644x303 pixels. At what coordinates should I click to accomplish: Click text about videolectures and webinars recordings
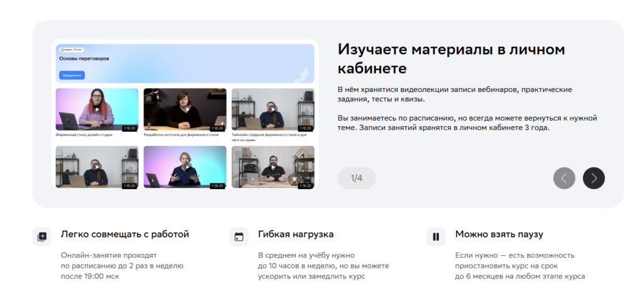point(455,94)
